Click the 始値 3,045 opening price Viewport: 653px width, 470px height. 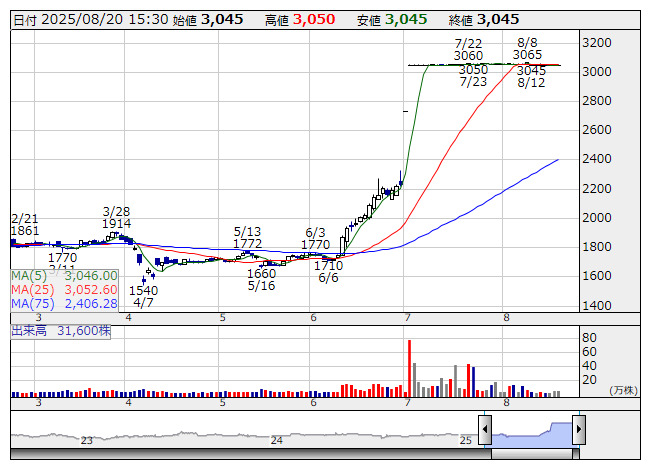click(x=208, y=20)
